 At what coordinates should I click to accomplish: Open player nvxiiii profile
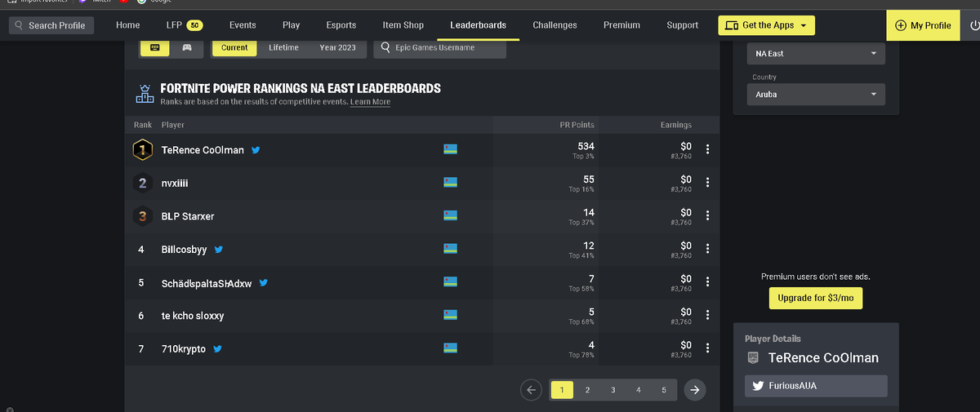tap(175, 183)
